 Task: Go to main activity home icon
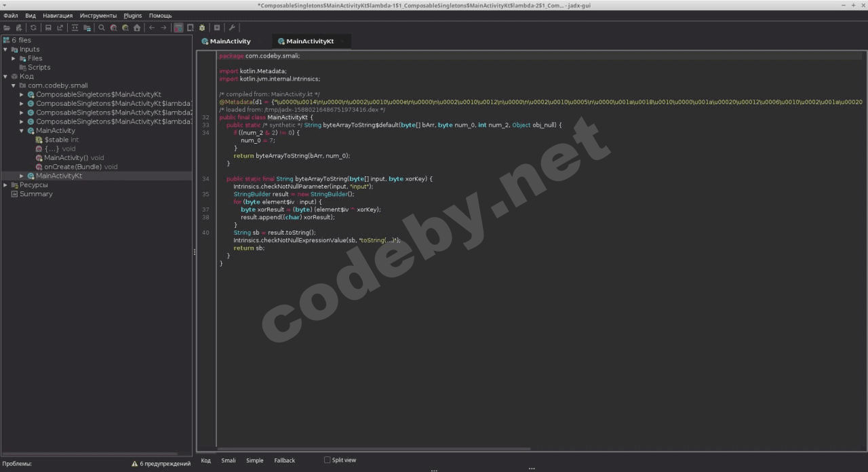[x=137, y=28]
